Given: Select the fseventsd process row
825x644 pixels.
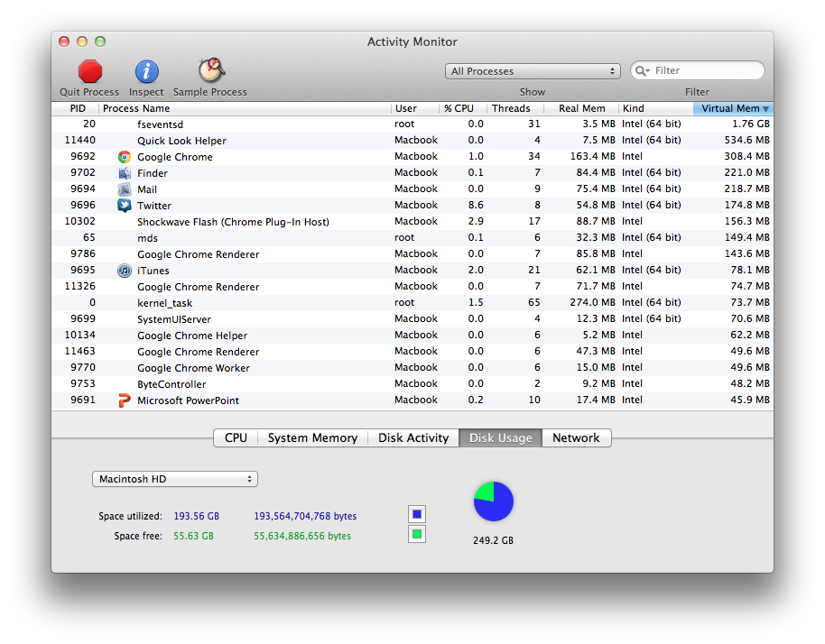Looking at the screenshot, I should coord(412,124).
